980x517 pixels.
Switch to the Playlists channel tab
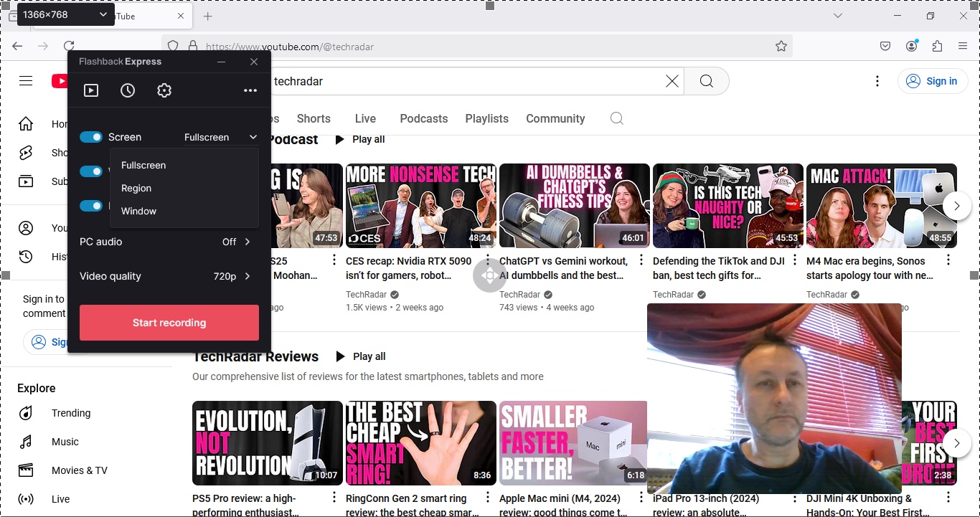point(487,118)
